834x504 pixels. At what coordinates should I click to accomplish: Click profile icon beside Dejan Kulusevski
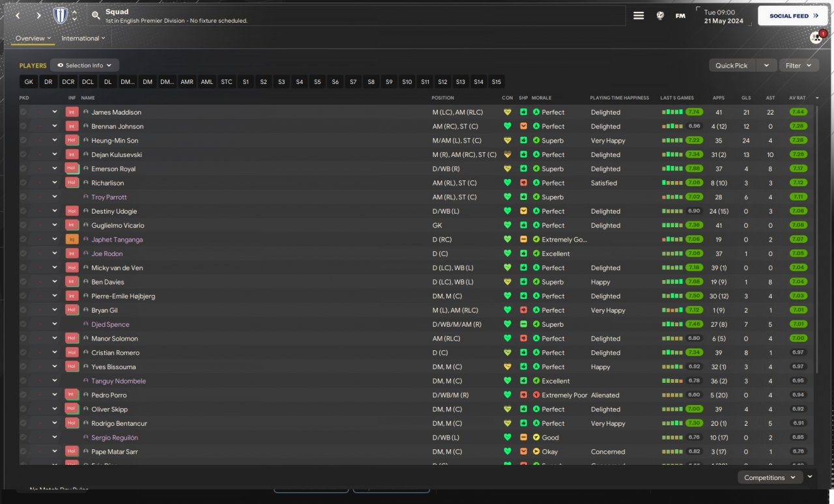(x=85, y=154)
